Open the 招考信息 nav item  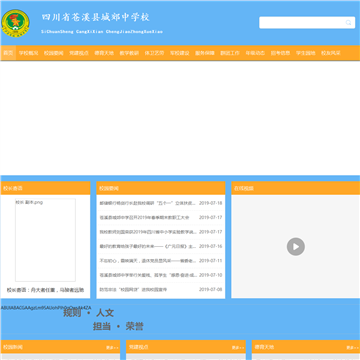281,53
